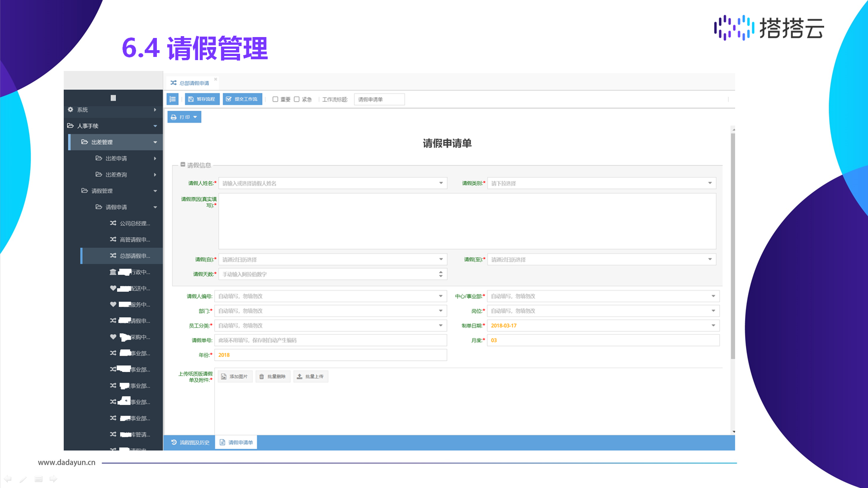Click the 暂存流程 save button
868x488 pixels.
[x=202, y=99]
